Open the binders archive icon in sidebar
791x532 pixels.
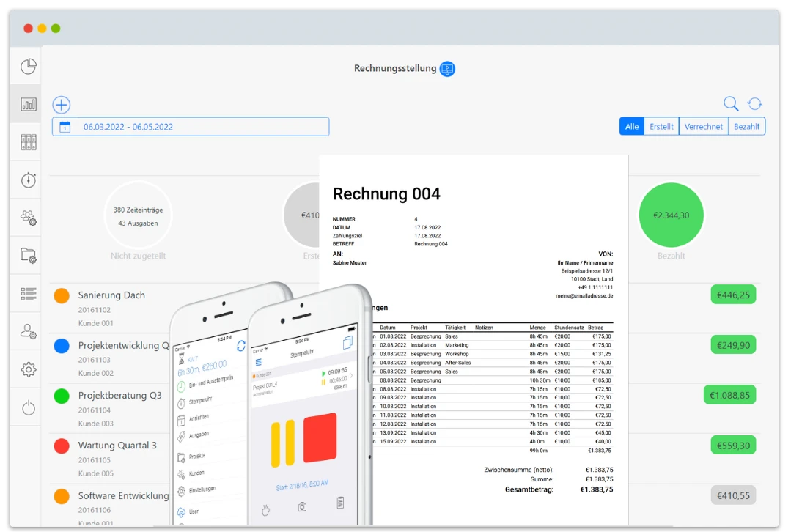(28, 142)
